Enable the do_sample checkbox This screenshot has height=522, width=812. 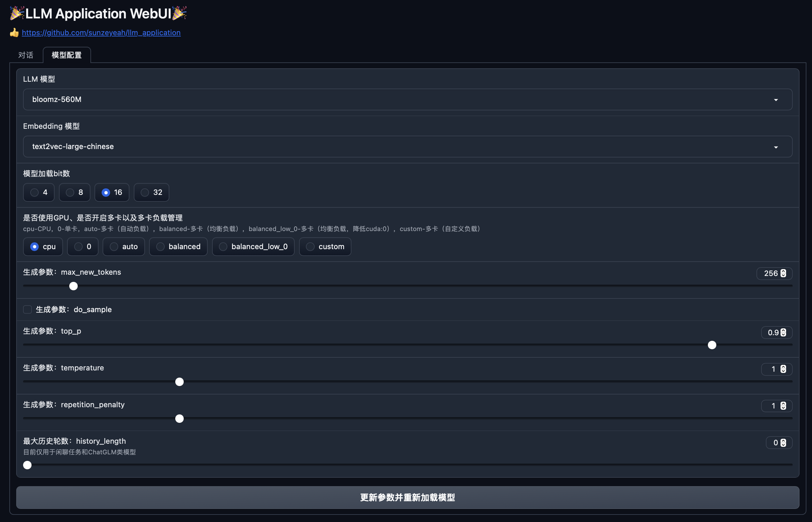(27, 309)
